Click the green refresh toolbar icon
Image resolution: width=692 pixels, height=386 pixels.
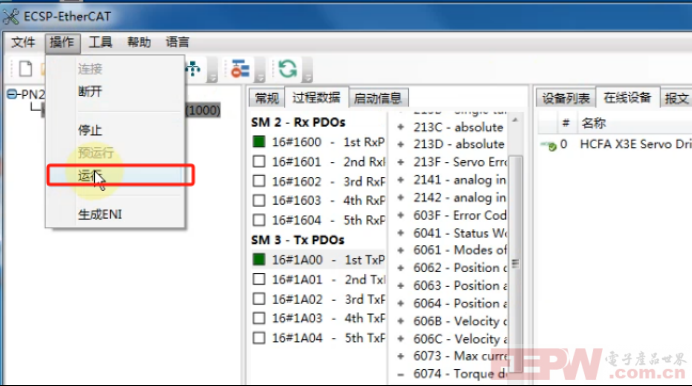(288, 69)
